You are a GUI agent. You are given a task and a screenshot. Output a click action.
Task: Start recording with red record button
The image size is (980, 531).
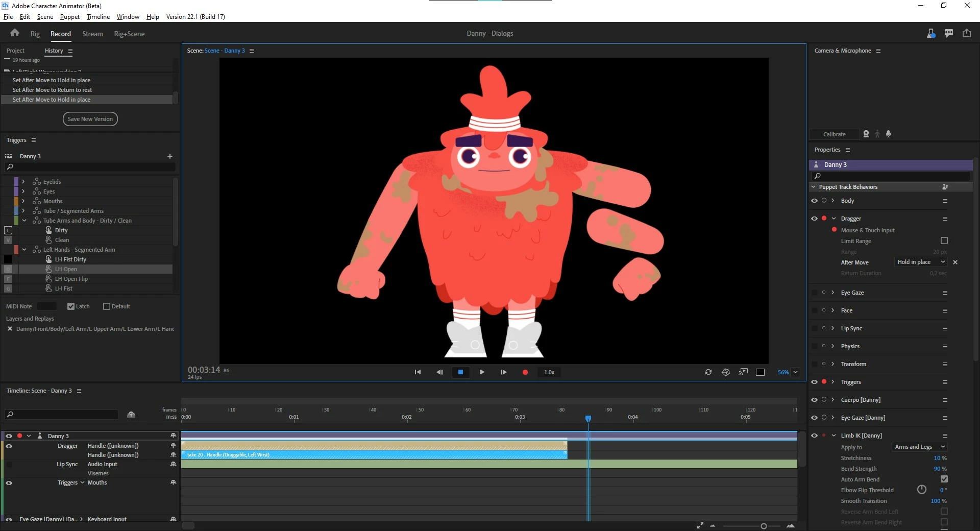pyautogui.click(x=525, y=372)
